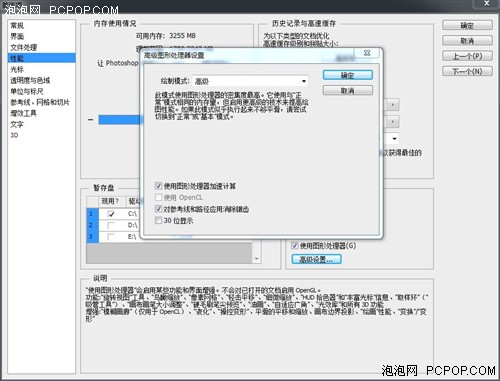Click 取消 in the 高级图形处理器设置 dialog
This screenshot has width=500, height=381.
tap(347, 91)
